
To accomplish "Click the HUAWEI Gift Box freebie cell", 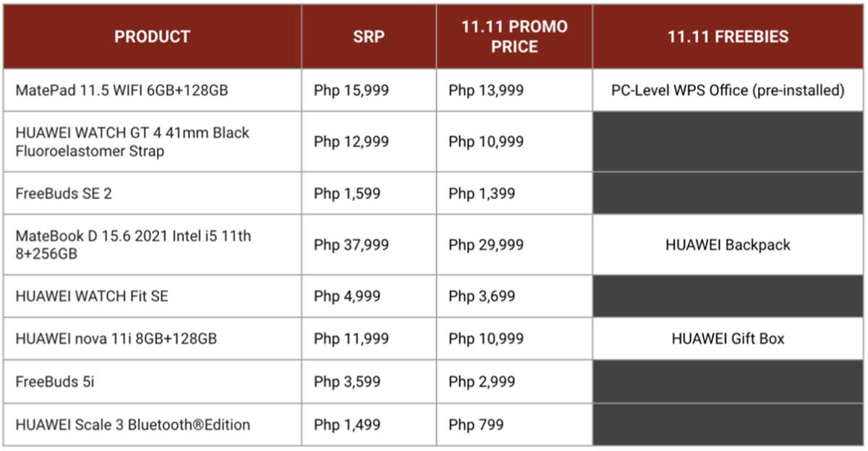I will tap(728, 338).
